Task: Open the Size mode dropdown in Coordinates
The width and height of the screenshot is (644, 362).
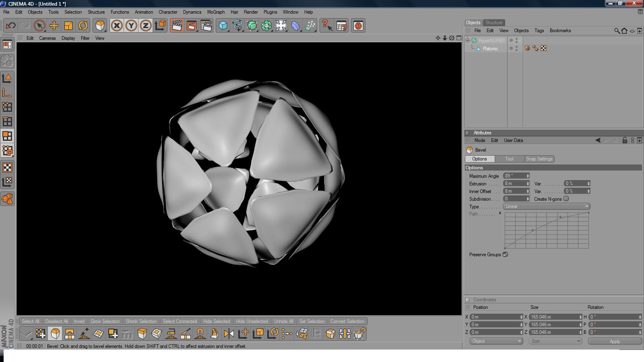Action: coord(555,341)
